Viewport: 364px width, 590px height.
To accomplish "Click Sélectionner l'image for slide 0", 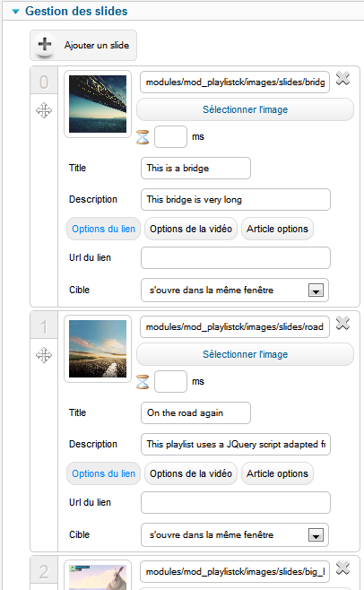I will (245, 109).
